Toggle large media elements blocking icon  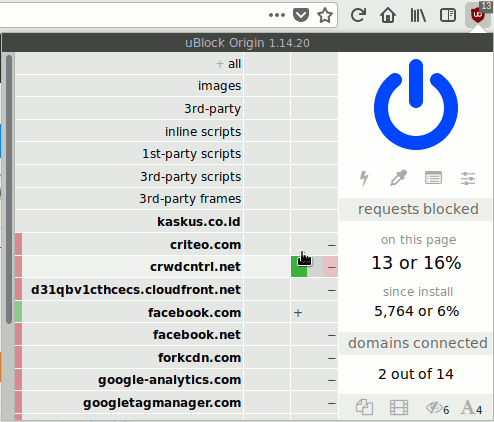(399, 407)
